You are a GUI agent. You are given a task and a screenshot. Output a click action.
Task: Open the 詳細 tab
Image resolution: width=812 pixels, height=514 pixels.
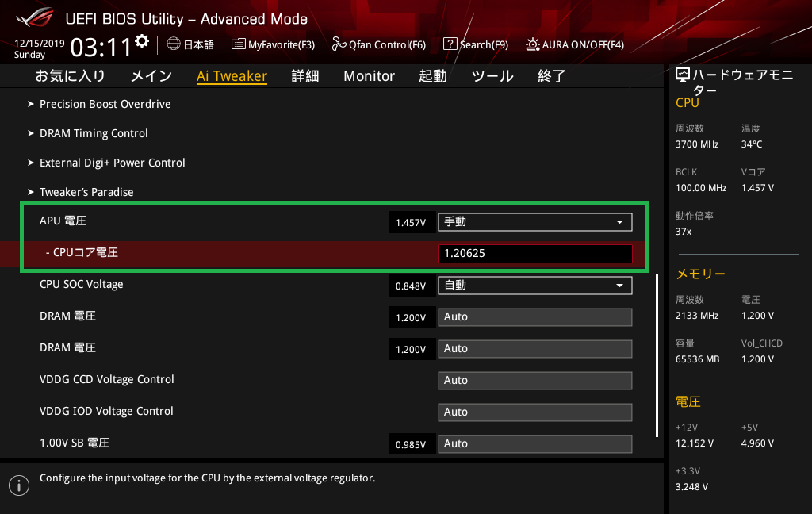click(305, 76)
